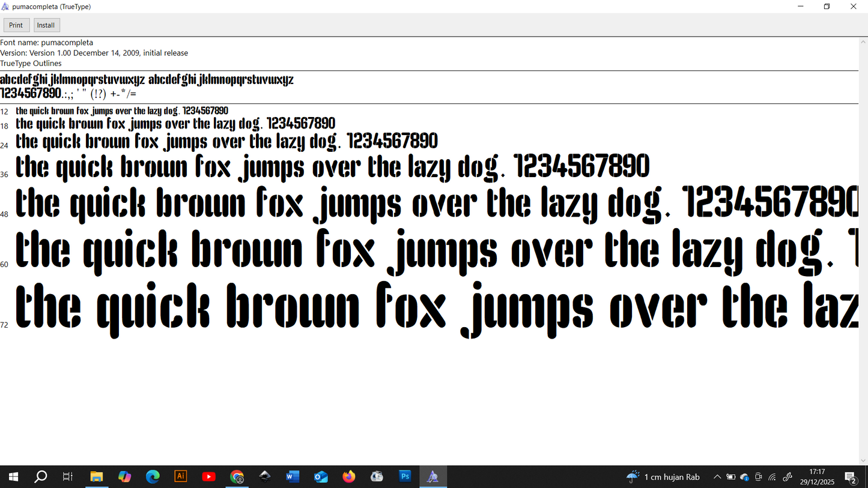Minimize the pumacompleta font window
Image resolution: width=868 pixels, height=488 pixels.
801,7
